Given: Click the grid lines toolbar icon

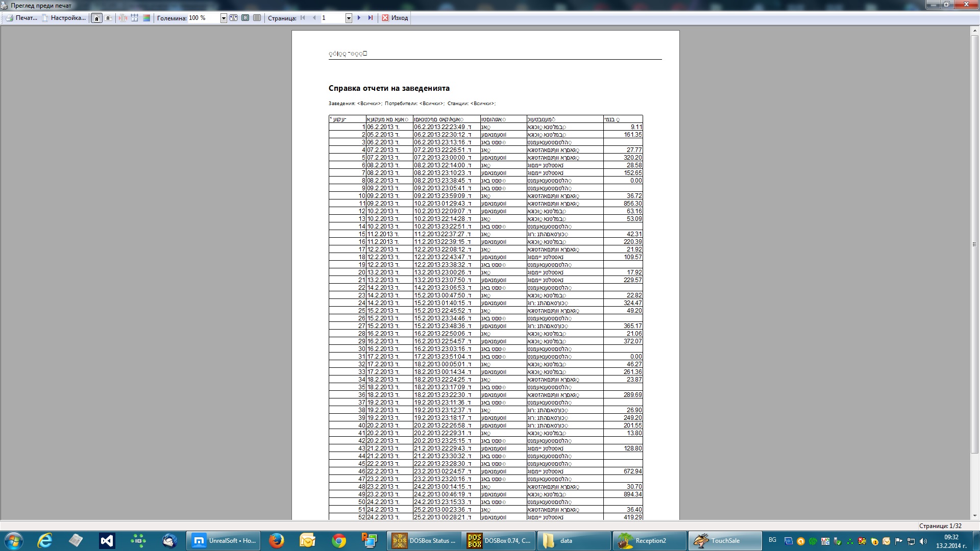Looking at the screenshot, I should pyautogui.click(x=135, y=18).
